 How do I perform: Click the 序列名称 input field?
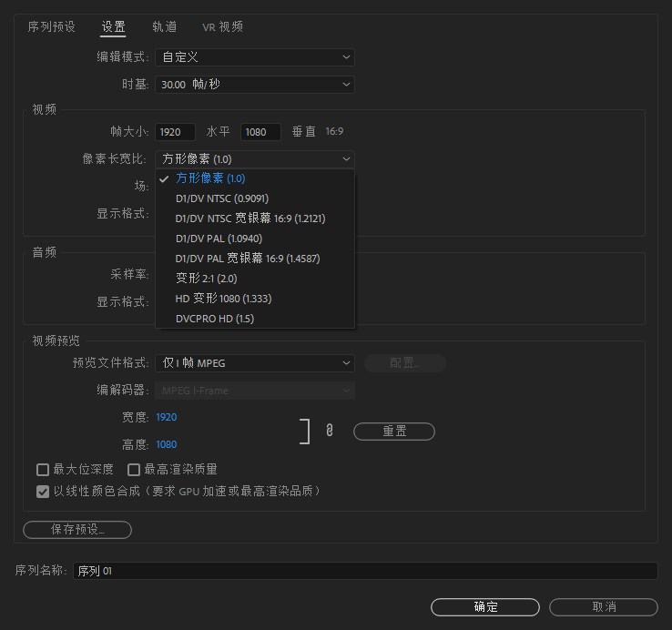[365, 571]
